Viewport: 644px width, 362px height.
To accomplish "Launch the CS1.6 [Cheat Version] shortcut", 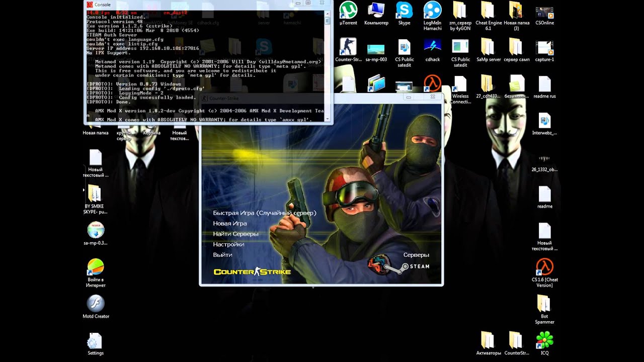I will 544,273.
